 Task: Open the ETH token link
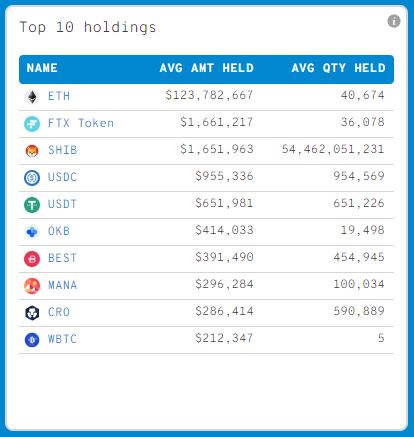point(59,96)
